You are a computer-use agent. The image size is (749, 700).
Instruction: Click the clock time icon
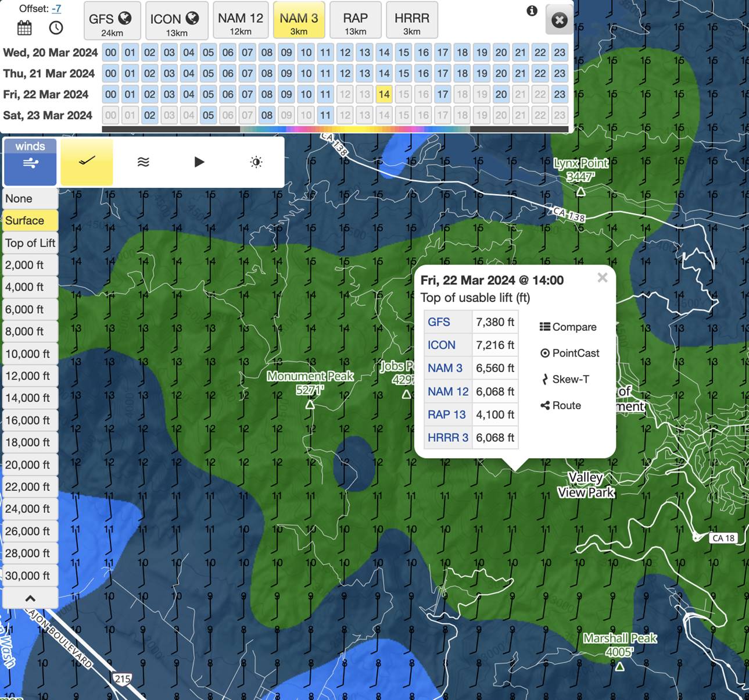pos(56,27)
